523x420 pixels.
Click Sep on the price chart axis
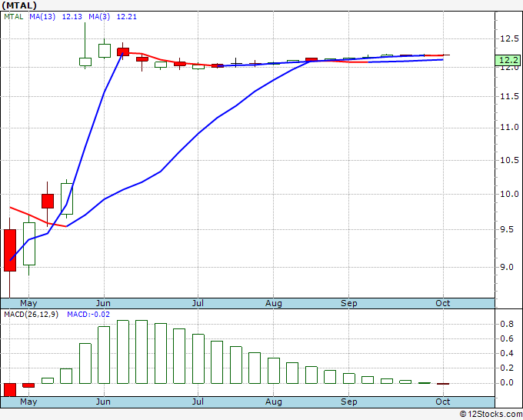[x=349, y=303]
